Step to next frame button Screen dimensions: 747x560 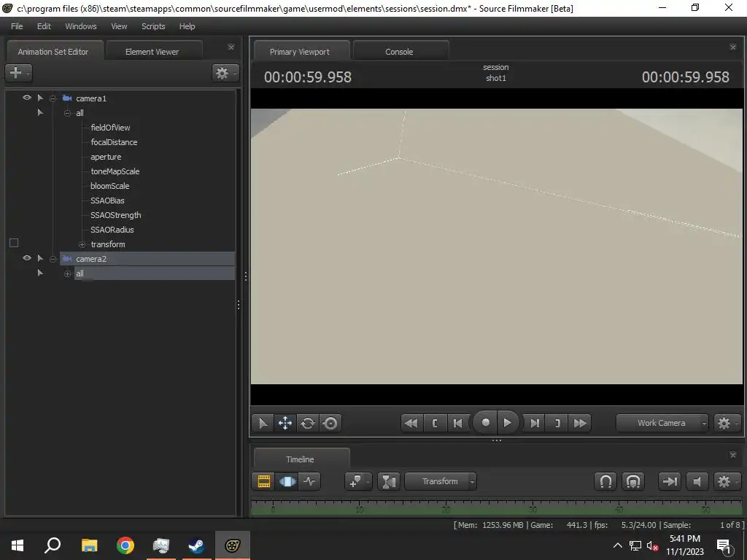click(x=535, y=423)
